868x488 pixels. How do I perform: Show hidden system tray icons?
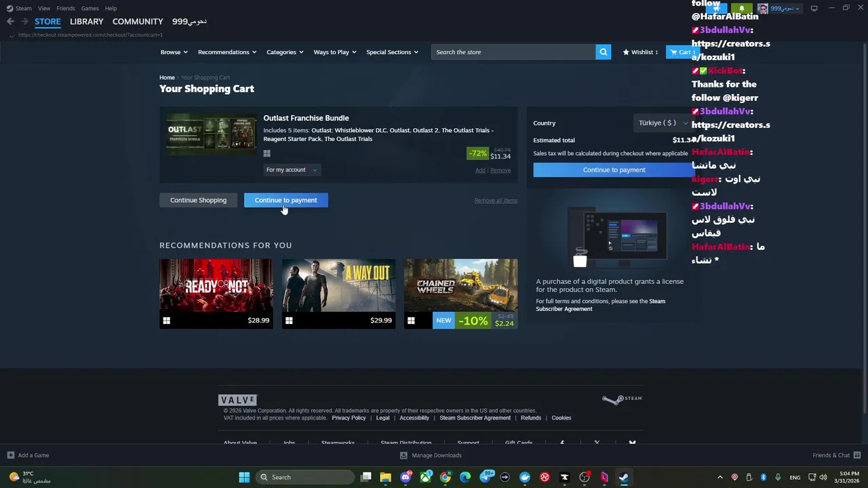[719, 477]
